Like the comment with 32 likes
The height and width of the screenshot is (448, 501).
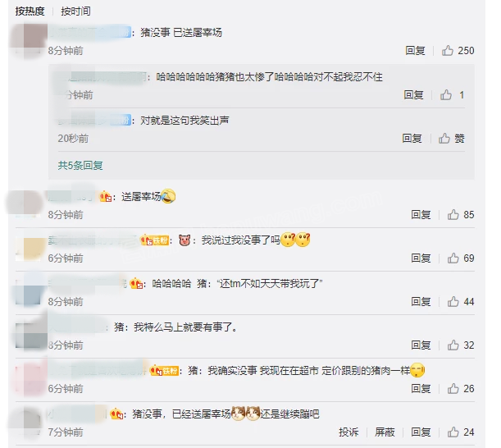coord(453,345)
